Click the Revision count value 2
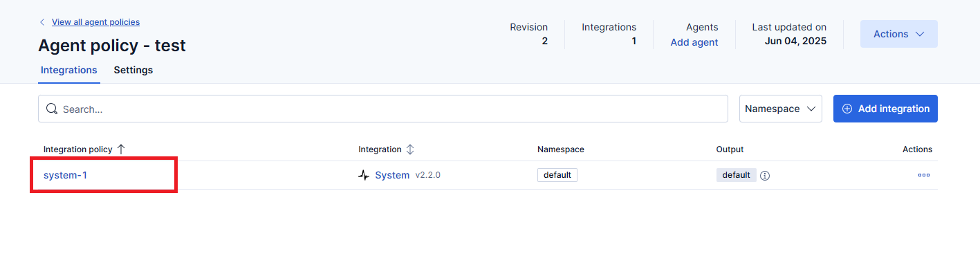The height and width of the screenshot is (274, 980). 545,41
